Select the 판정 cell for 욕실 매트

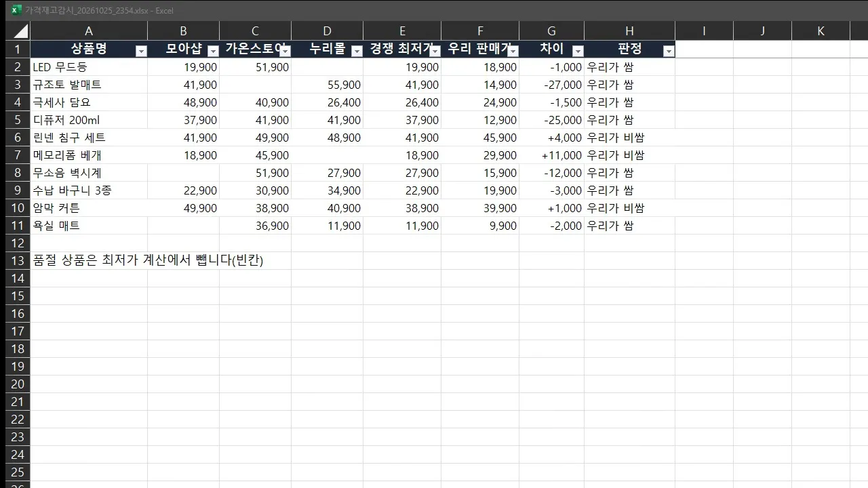pyautogui.click(x=629, y=226)
